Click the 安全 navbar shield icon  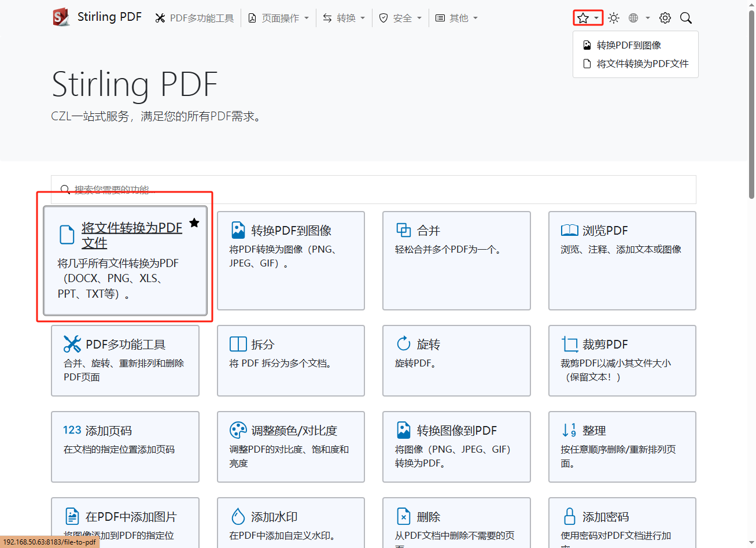pos(383,18)
